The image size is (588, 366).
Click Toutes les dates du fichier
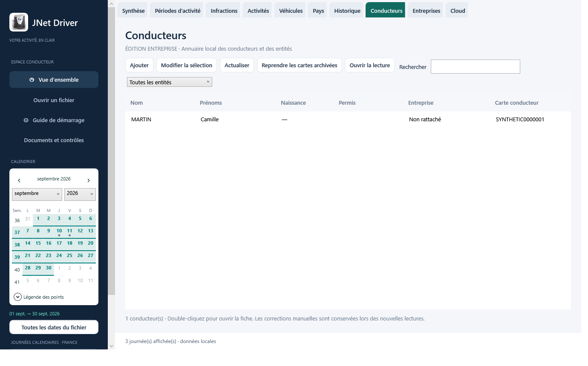click(x=54, y=327)
